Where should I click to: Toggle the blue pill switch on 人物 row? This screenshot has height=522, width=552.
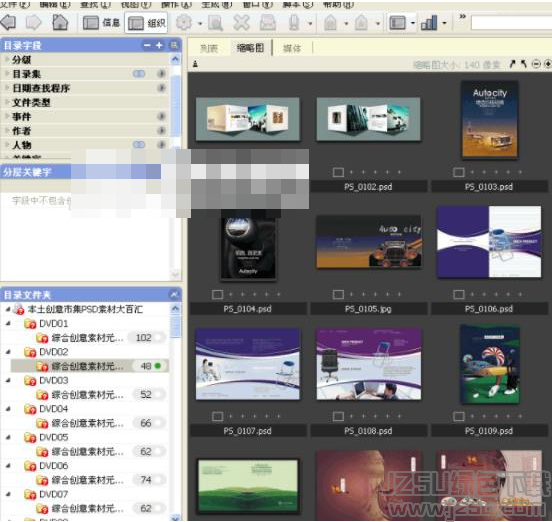tap(139, 144)
